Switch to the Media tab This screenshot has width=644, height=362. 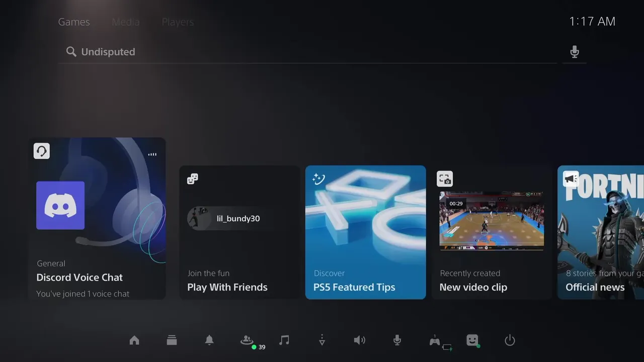click(126, 22)
